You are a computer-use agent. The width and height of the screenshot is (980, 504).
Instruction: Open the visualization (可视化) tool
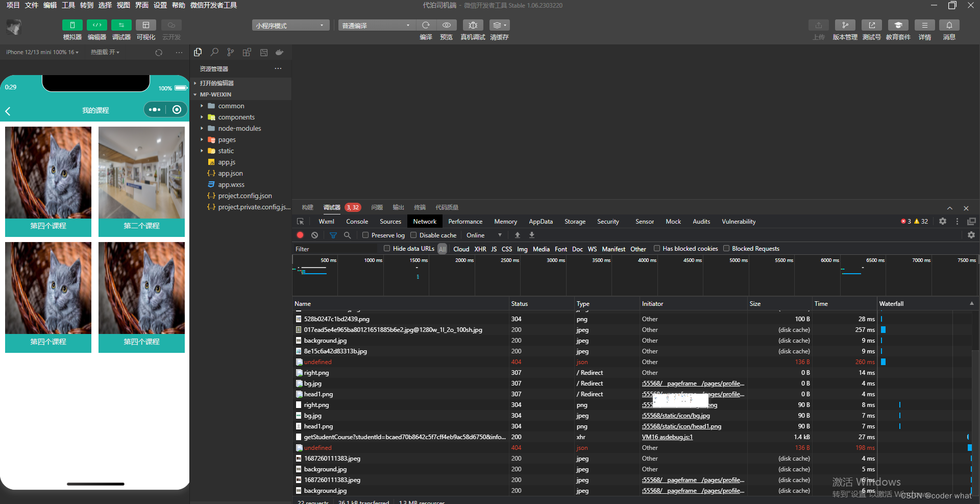(145, 25)
